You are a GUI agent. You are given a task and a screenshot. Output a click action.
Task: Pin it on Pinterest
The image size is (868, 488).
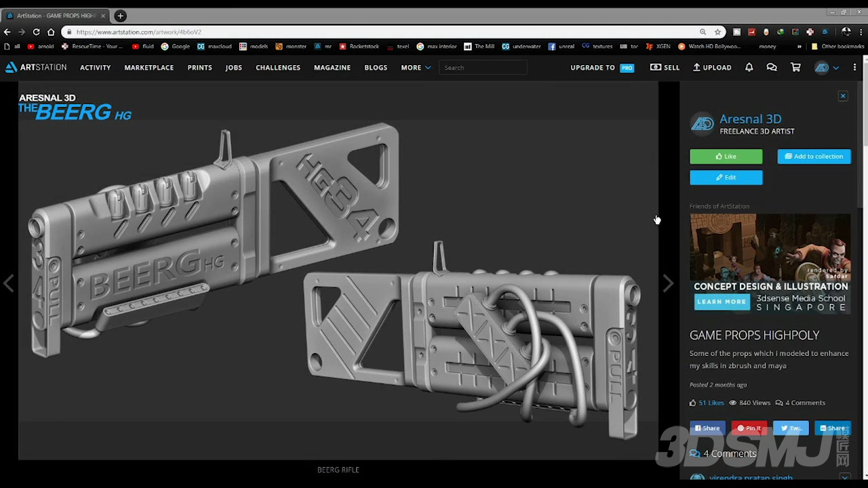click(749, 428)
